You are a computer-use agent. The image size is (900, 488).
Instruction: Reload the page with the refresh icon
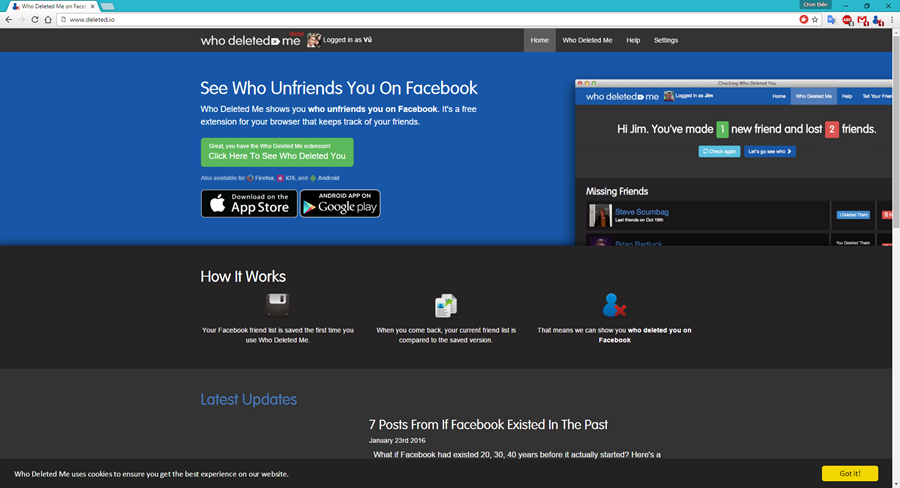[x=35, y=19]
